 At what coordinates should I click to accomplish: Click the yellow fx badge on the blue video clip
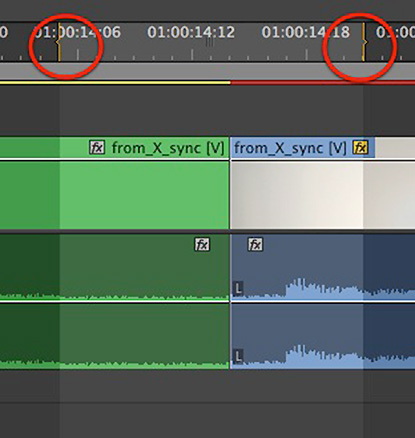pos(361,148)
